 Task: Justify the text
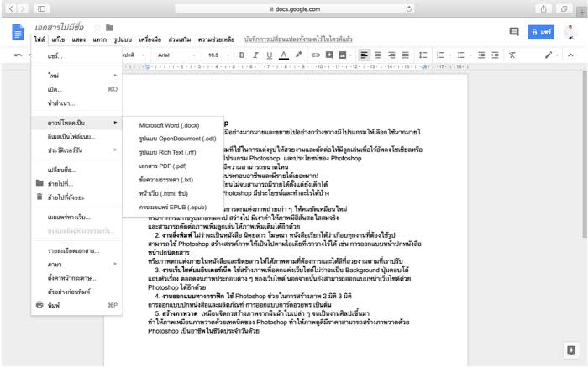click(406, 55)
